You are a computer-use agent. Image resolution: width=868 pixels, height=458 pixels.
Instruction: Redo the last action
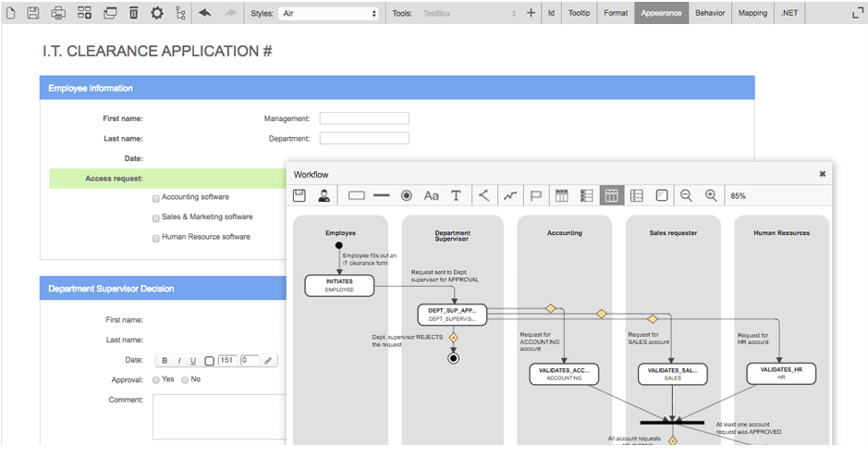tap(230, 13)
